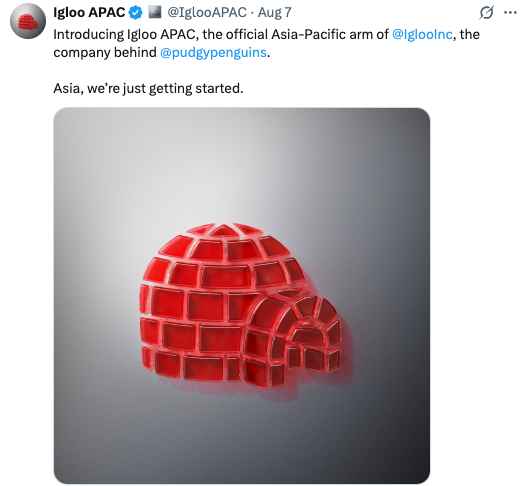The width and height of the screenshot is (531, 486).
Task: Open the @IglooAPAC handle link
Action: (x=207, y=13)
